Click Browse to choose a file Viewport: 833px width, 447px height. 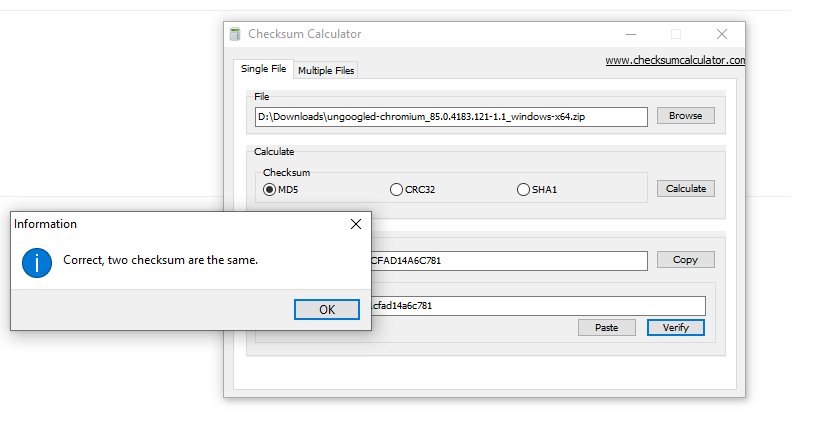[x=685, y=116]
